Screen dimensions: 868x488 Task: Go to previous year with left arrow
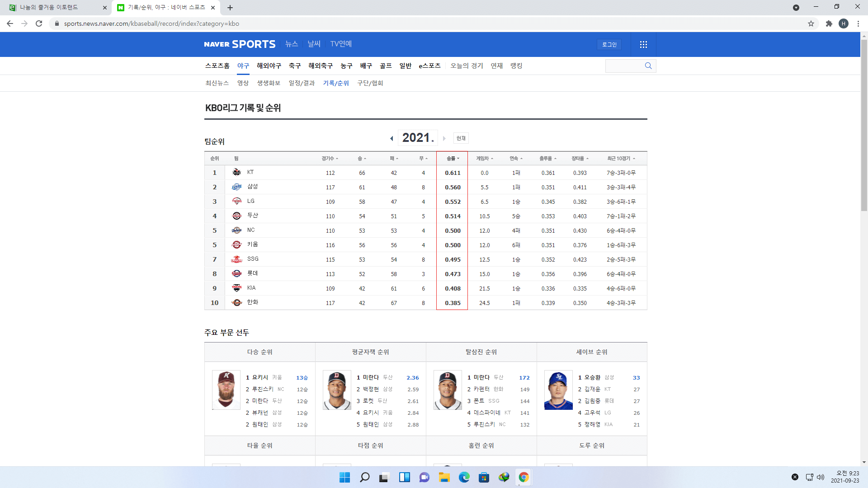(392, 138)
